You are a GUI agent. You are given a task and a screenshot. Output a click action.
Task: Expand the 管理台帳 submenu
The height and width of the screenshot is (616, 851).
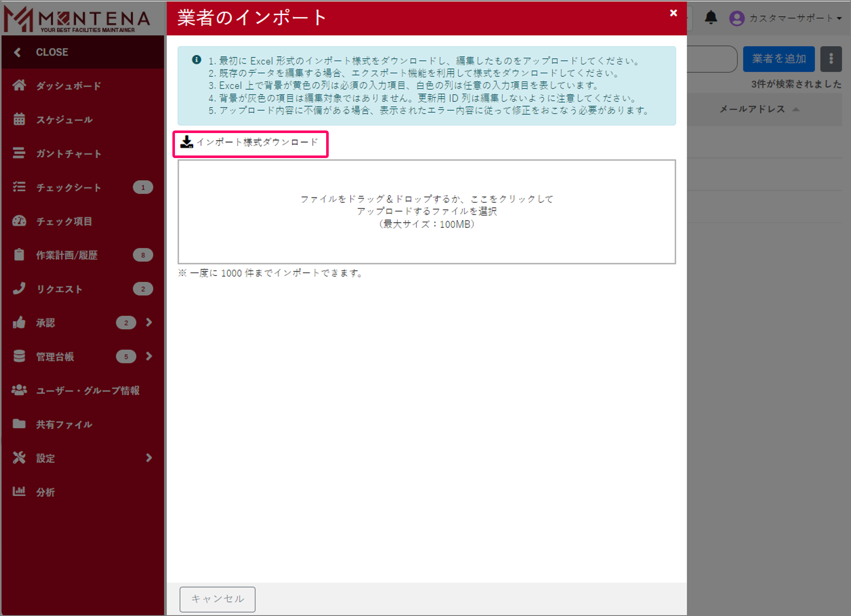pos(149,356)
